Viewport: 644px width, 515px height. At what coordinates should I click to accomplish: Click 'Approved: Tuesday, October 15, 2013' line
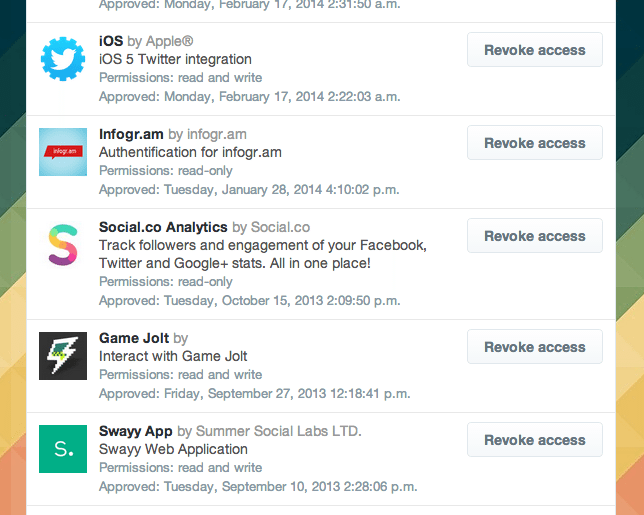[x=249, y=301]
